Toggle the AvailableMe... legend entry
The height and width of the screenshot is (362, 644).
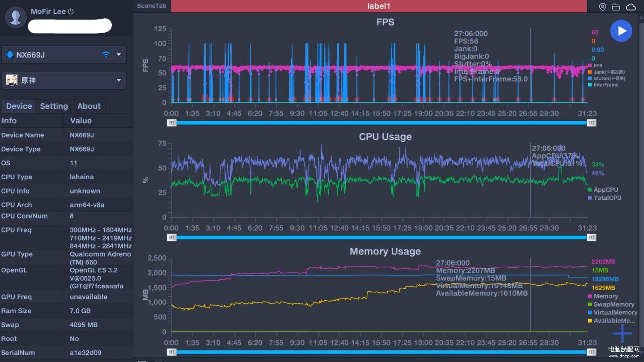[x=611, y=320]
